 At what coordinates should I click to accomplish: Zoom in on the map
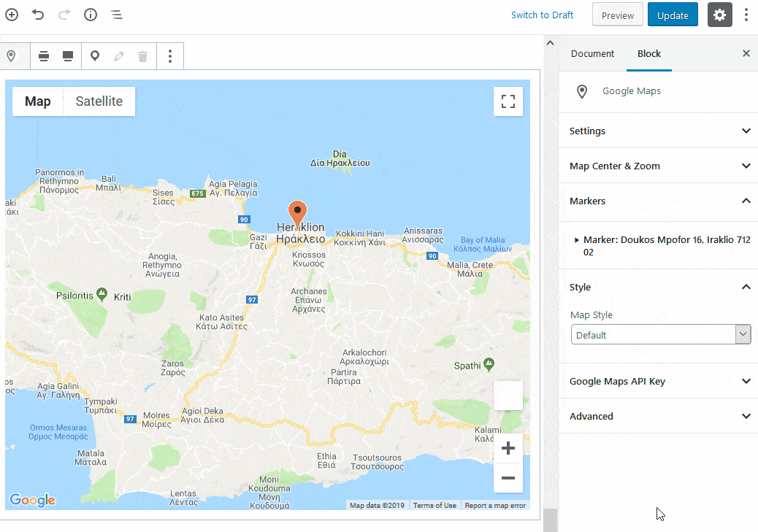(508, 448)
